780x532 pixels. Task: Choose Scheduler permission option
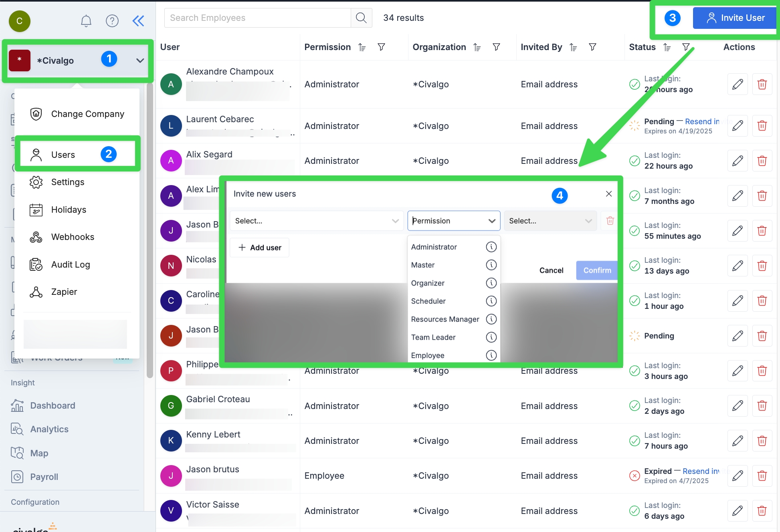pos(428,301)
